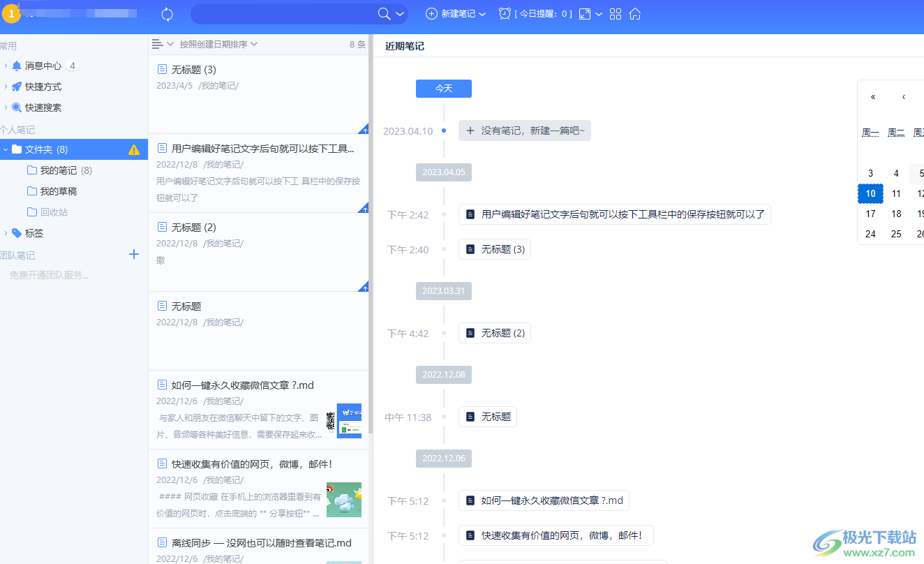Click the 2023.04.05 timeline date marker
The image size is (924, 564).
(x=444, y=172)
